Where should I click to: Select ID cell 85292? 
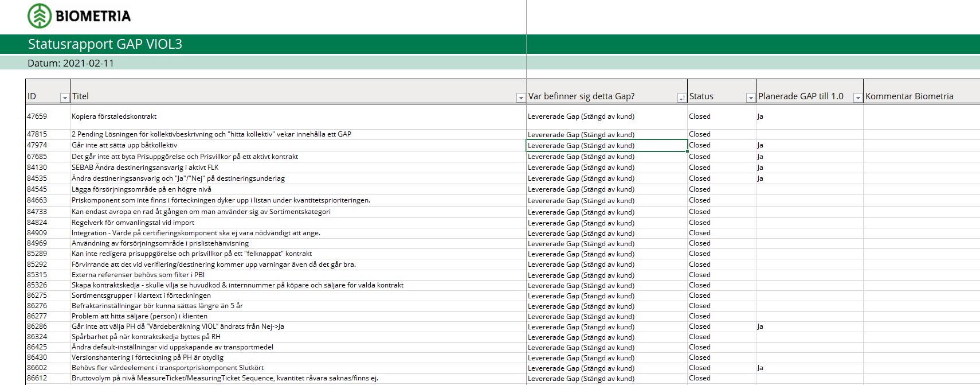coord(48,265)
